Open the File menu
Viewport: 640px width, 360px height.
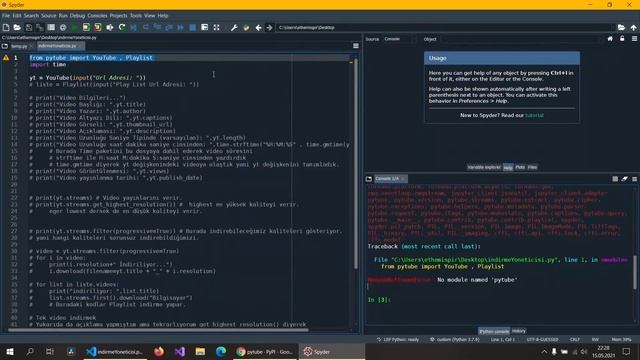(x=6, y=16)
